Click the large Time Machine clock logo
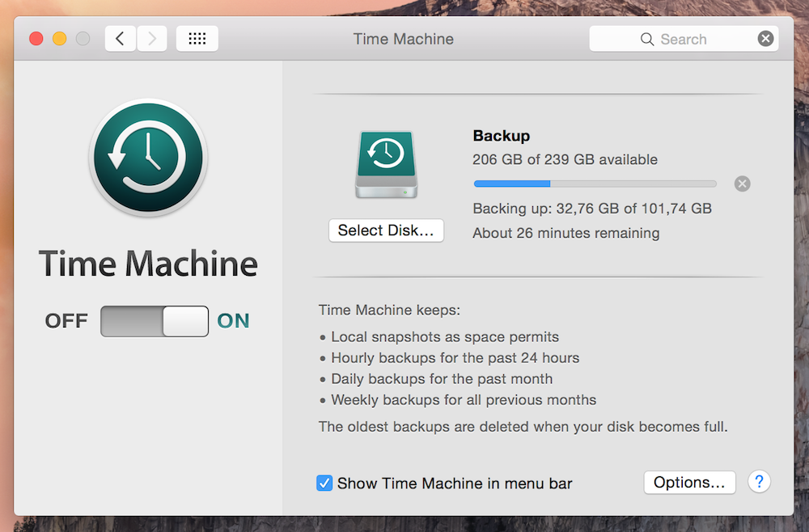The height and width of the screenshot is (532, 809). pyautogui.click(x=148, y=157)
